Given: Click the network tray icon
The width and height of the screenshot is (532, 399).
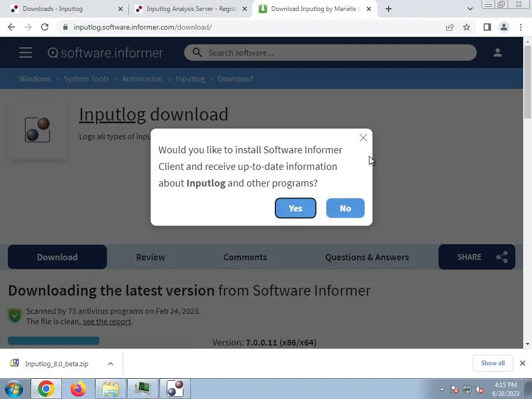Looking at the screenshot, I should 467,389.
